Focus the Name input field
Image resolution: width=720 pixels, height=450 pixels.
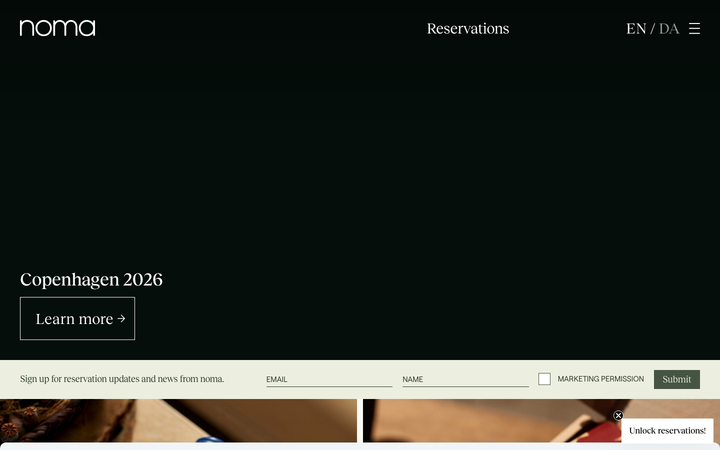(466, 379)
